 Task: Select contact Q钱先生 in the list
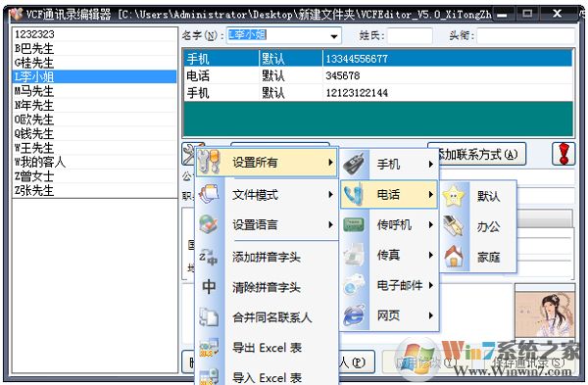pyautogui.click(x=95, y=133)
